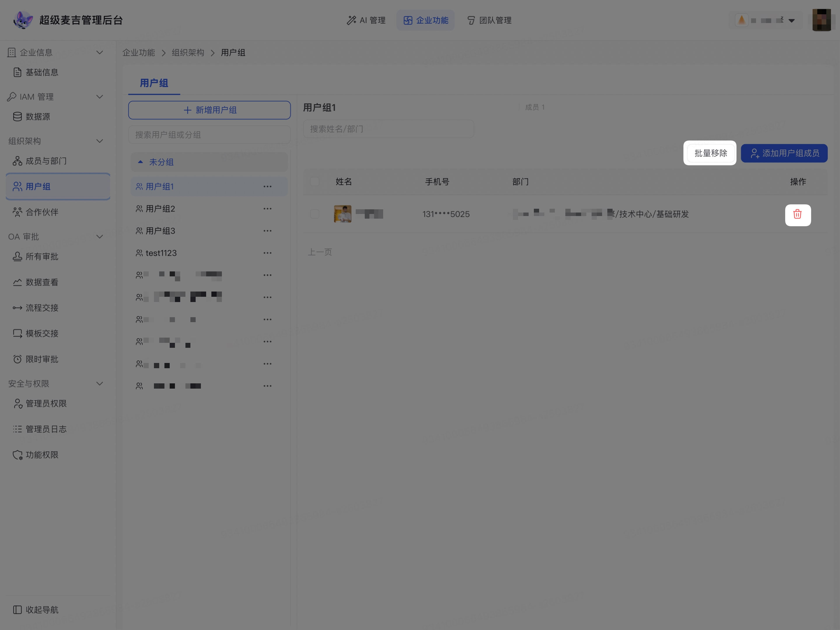Collapse the OA 审批 sidebar section
The width and height of the screenshot is (840, 630).
(99, 237)
